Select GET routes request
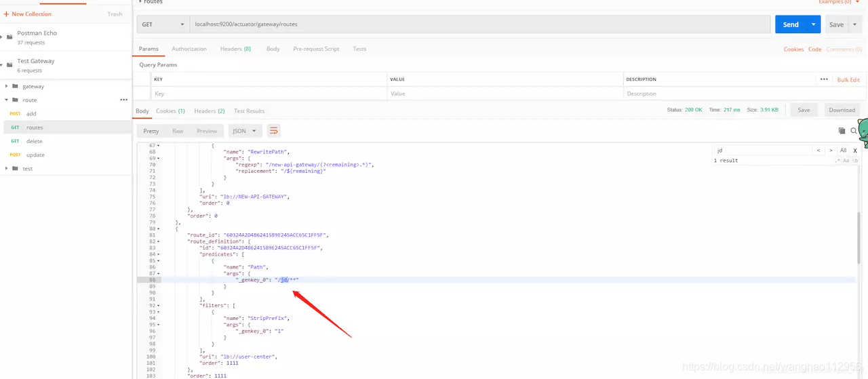Image resolution: width=868 pixels, height=379 pixels. click(x=65, y=127)
